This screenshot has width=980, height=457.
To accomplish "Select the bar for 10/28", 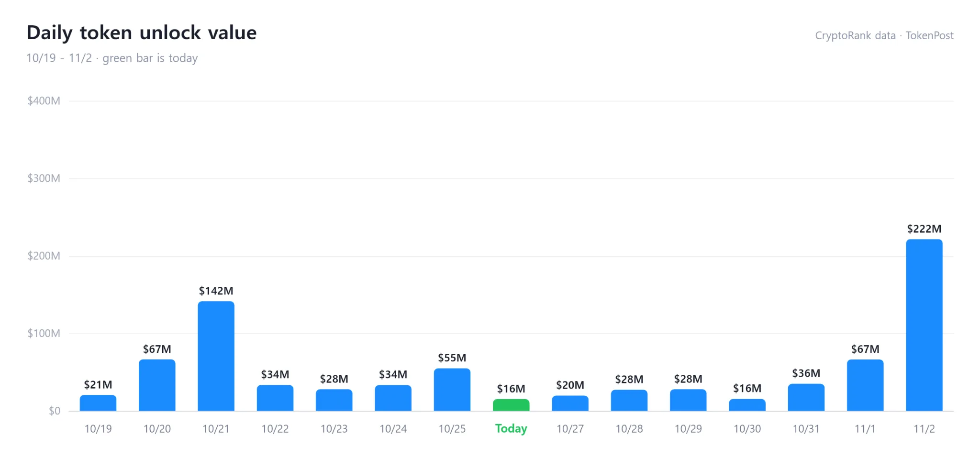I will [629, 401].
